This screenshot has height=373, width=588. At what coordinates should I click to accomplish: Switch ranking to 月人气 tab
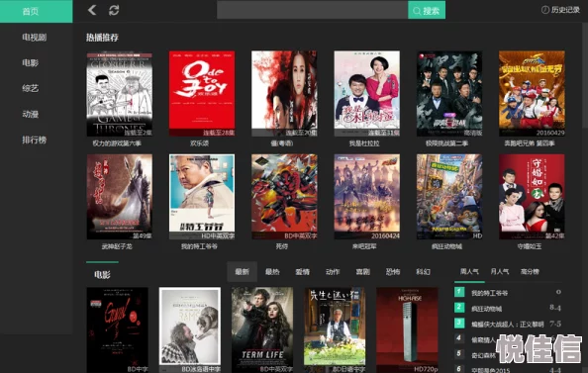pos(500,271)
